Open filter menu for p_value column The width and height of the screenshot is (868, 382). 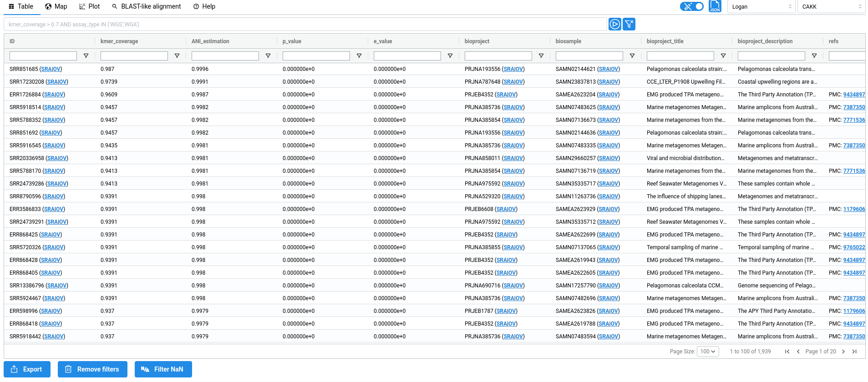click(x=359, y=56)
